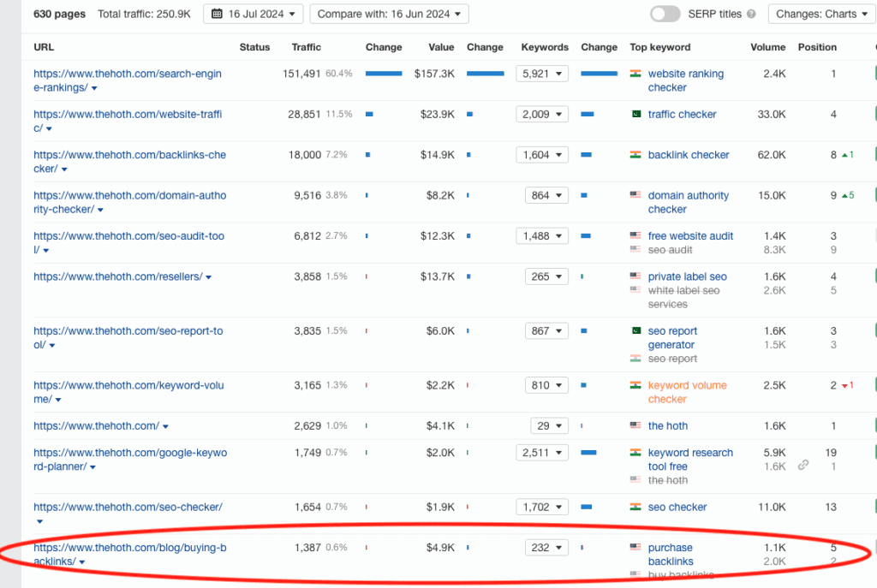Sort by the Traffic column header
The image size is (877, 588).
[x=307, y=47]
